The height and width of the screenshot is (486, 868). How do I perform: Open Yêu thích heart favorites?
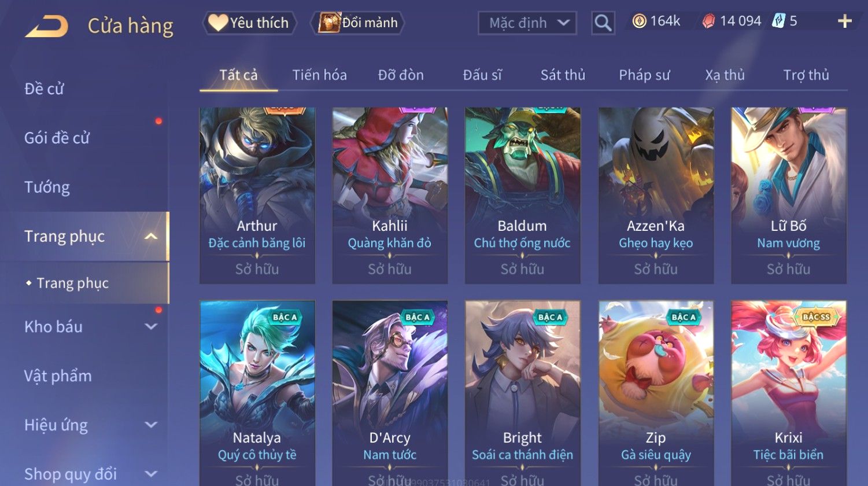pyautogui.click(x=249, y=23)
